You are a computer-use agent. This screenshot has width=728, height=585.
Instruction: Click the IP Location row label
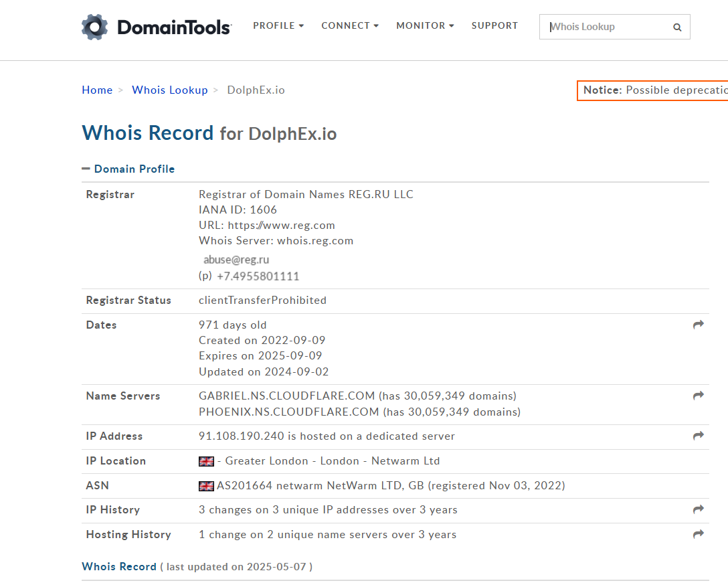(116, 461)
